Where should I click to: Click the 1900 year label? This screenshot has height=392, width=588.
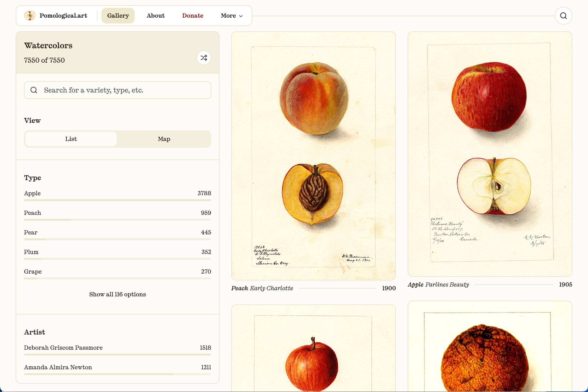pos(389,288)
